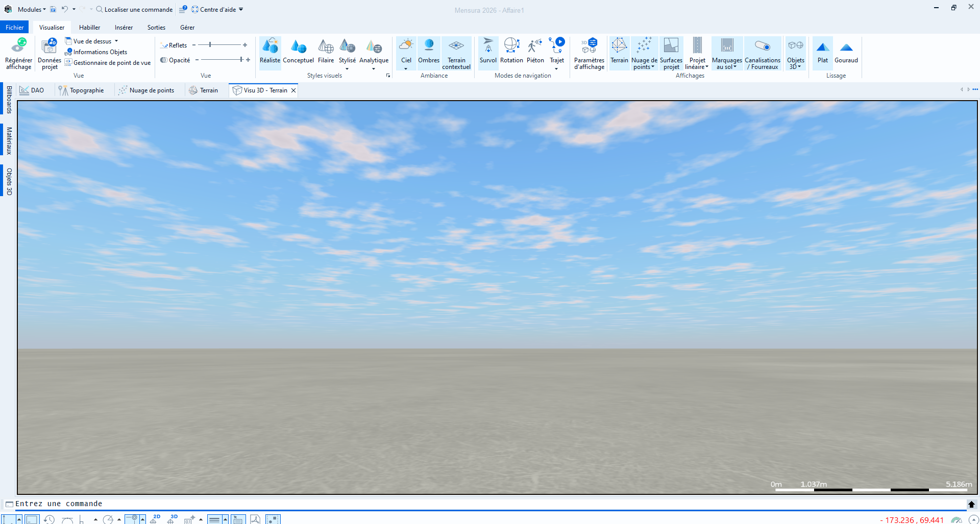This screenshot has width=980, height=524.
Task: Toggle Surfaces projet display
Action: pyautogui.click(x=671, y=53)
